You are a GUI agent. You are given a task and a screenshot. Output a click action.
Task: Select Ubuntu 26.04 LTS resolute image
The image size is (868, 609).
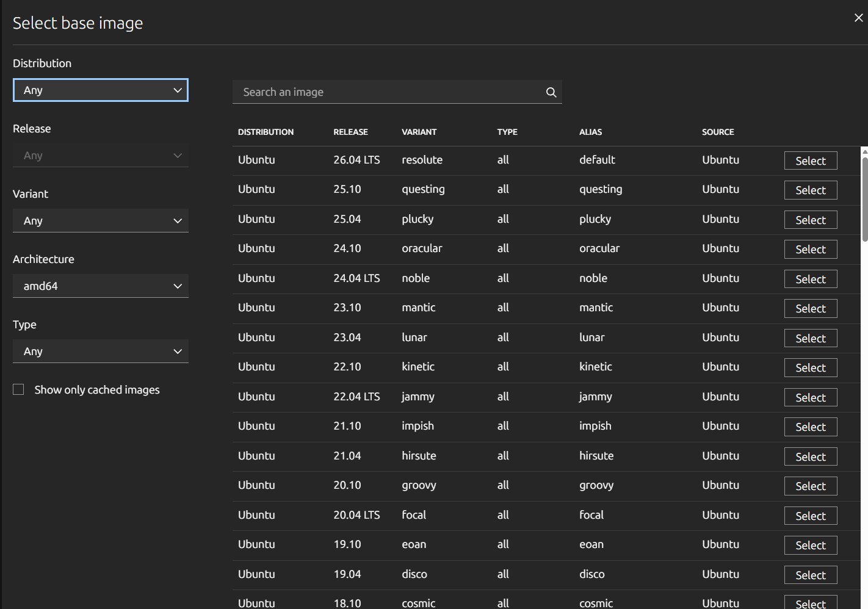click(811, 160)
